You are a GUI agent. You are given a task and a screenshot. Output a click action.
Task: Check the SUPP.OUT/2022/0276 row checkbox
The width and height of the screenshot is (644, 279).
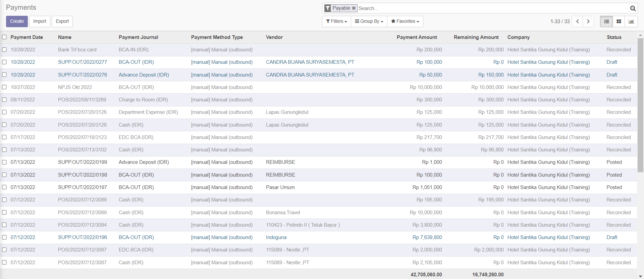pos(4,75)
